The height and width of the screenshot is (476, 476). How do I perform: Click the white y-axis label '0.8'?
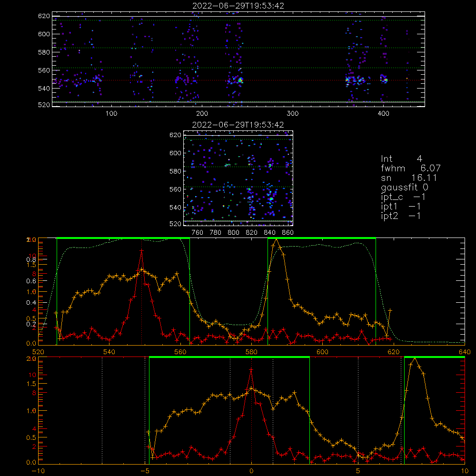coord(31,259)
